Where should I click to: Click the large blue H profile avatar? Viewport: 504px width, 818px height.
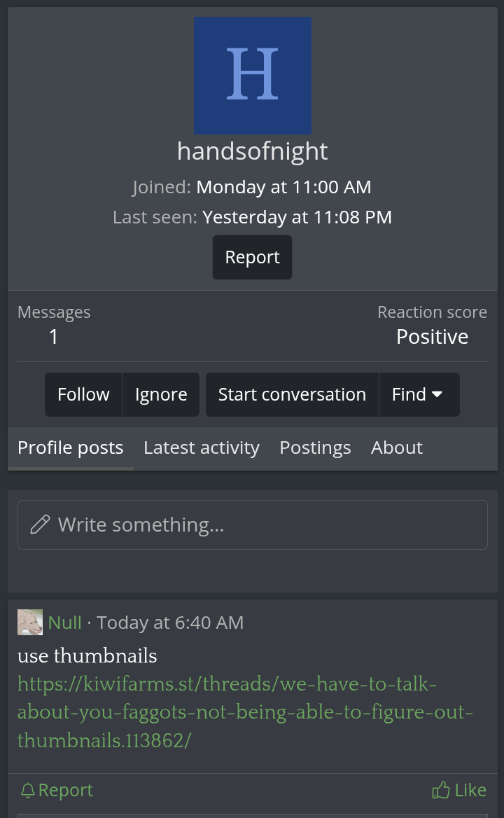click(253, 76)
